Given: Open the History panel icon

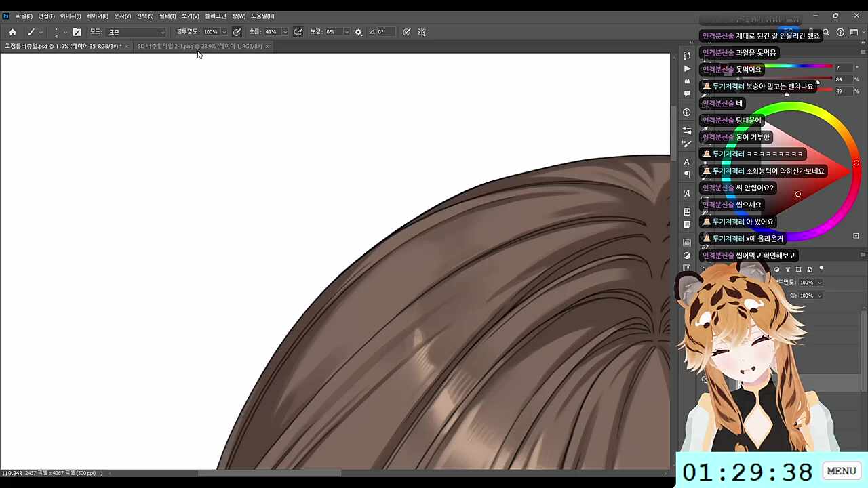Looking at the screenshot, I should (687, 56).
